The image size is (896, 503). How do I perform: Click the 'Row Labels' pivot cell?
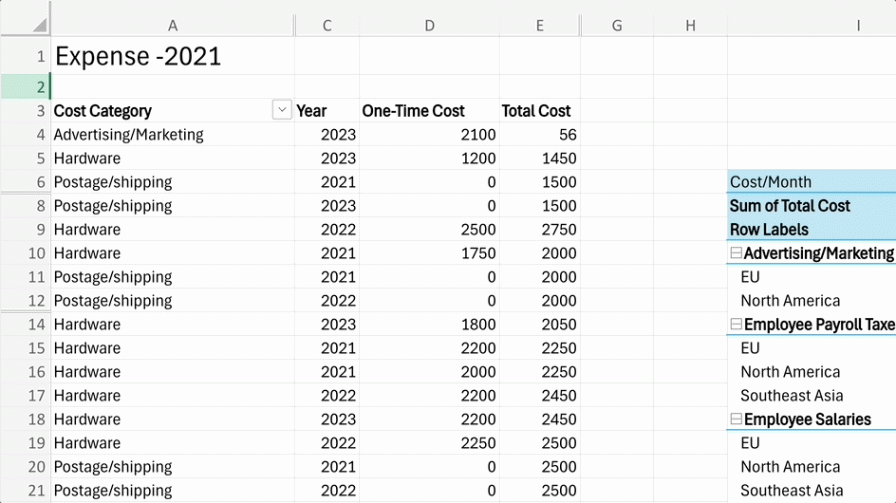(x=811, y=229)
